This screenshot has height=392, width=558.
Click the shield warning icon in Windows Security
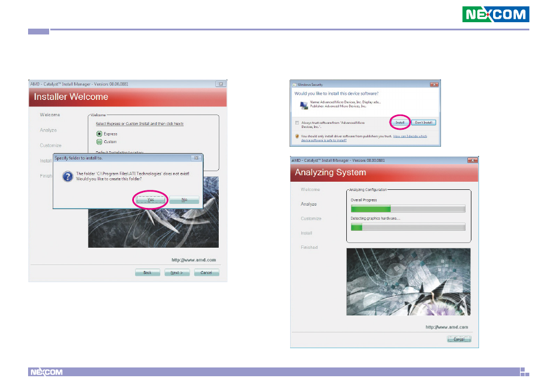pyautogui.click(x=297, y=136)
